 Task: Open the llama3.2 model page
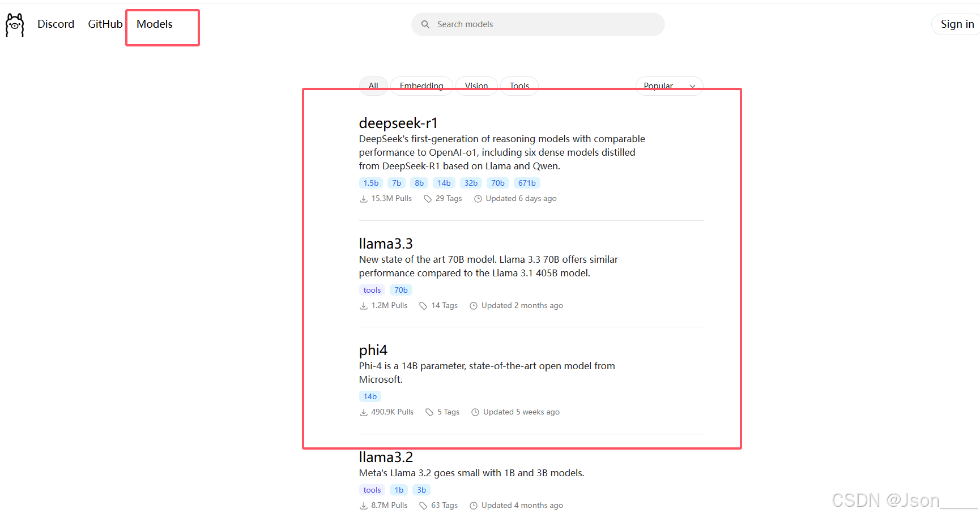coord(386,457)
